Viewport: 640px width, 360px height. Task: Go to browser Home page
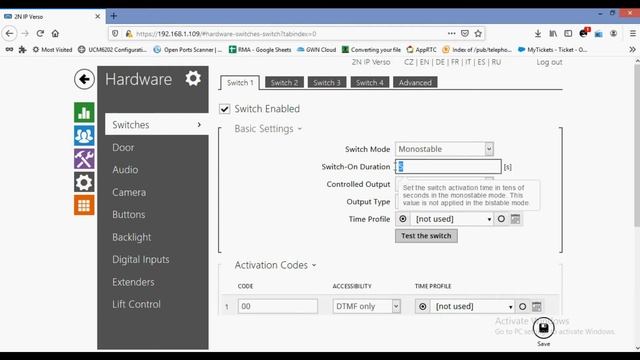coord(55,33)
